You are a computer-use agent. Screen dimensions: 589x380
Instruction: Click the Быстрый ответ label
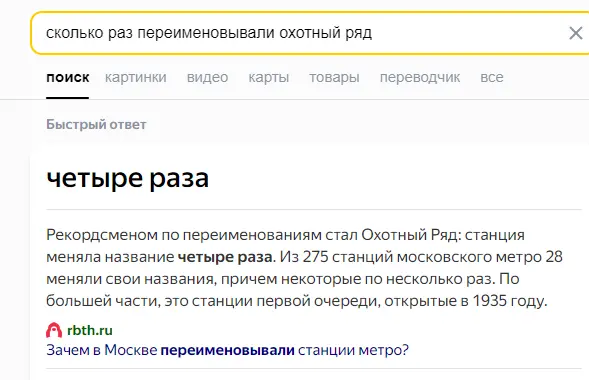pyautogui.click(x=96, y=125)
